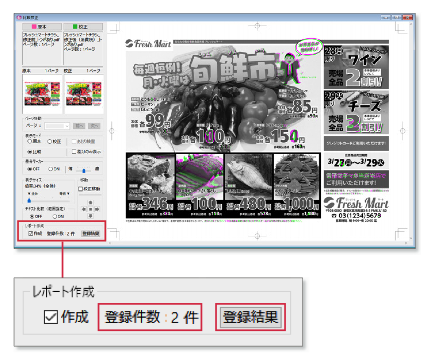Click the move left arrow icon
430x363 pixels.
coord(83,209)
